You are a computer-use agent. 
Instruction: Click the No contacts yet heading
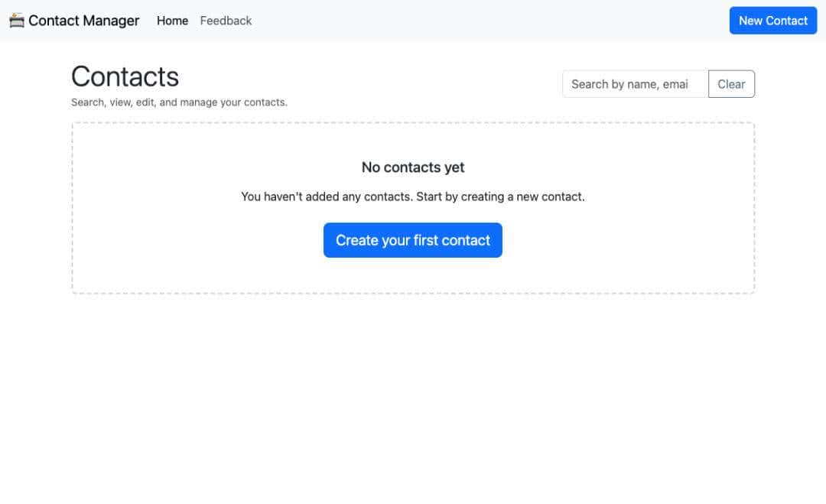413,167
